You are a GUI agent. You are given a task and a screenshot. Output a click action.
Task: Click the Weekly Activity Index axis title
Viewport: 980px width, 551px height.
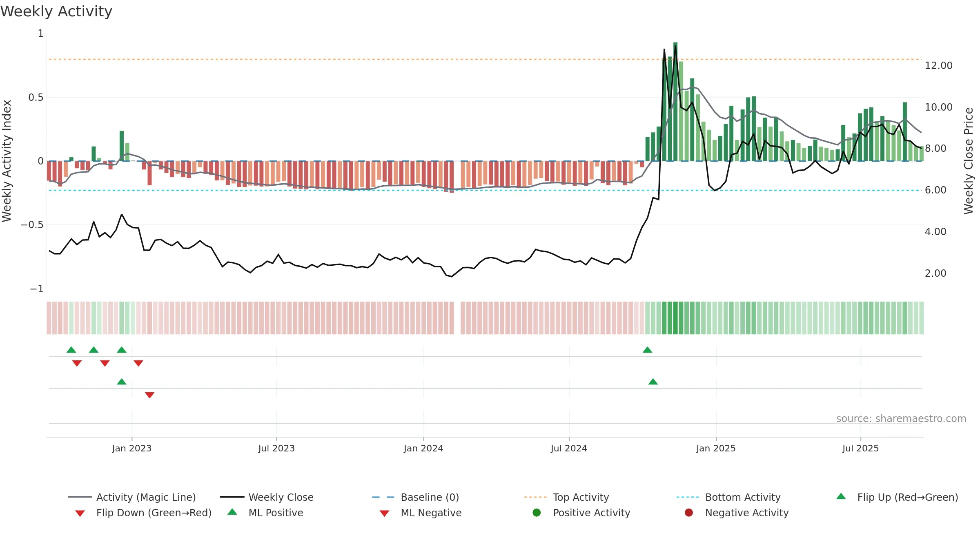(7, 161)
